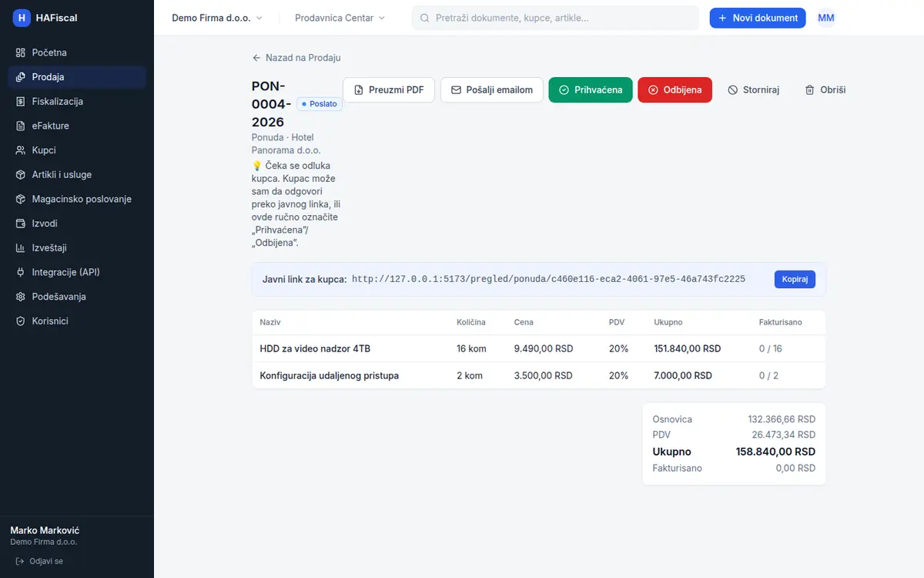Click the Integracije (API) plug icon
This screenshot has width=924, height=578.
pyautogui.click(x=21, y=272)
